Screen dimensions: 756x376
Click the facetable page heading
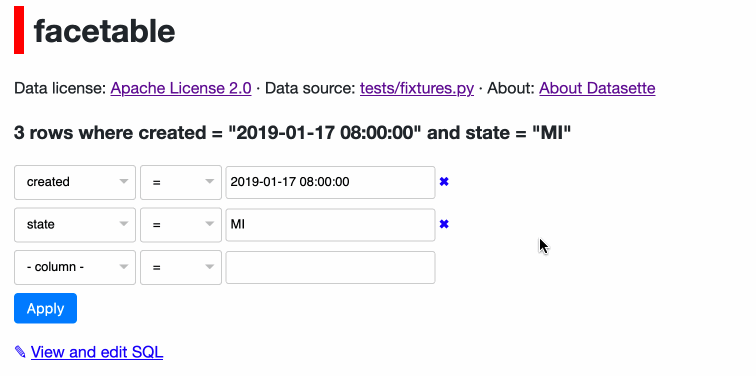pyautogui.click(x=104, y=31)
